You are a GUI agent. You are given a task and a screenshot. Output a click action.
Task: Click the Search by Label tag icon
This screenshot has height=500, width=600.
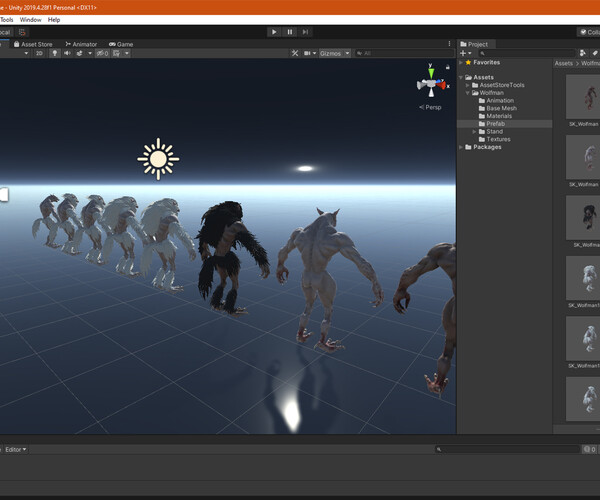(595, 53)
